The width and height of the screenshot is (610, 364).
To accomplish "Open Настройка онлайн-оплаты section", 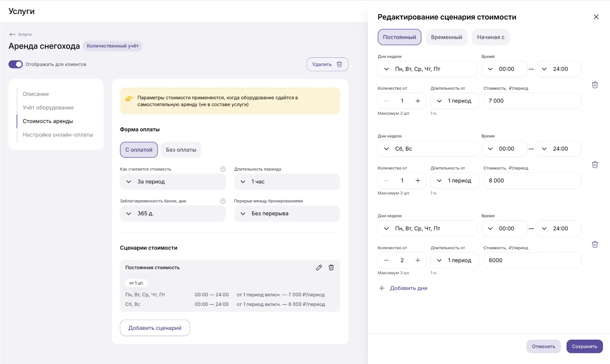I will click(x=58, y=135).
